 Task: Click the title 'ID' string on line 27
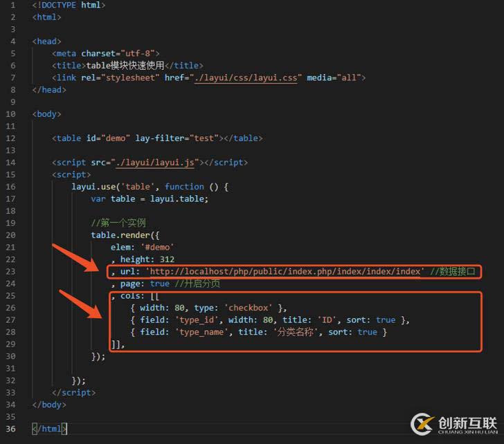pyautogui.click(x=327, y=320)
